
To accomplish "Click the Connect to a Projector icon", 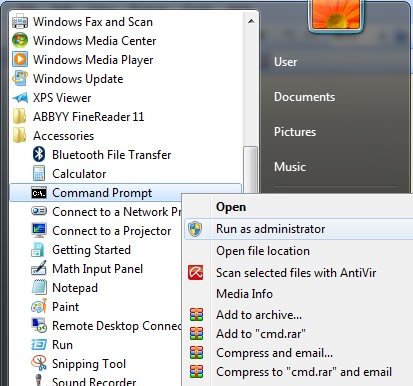I will (x=39, y=231).
